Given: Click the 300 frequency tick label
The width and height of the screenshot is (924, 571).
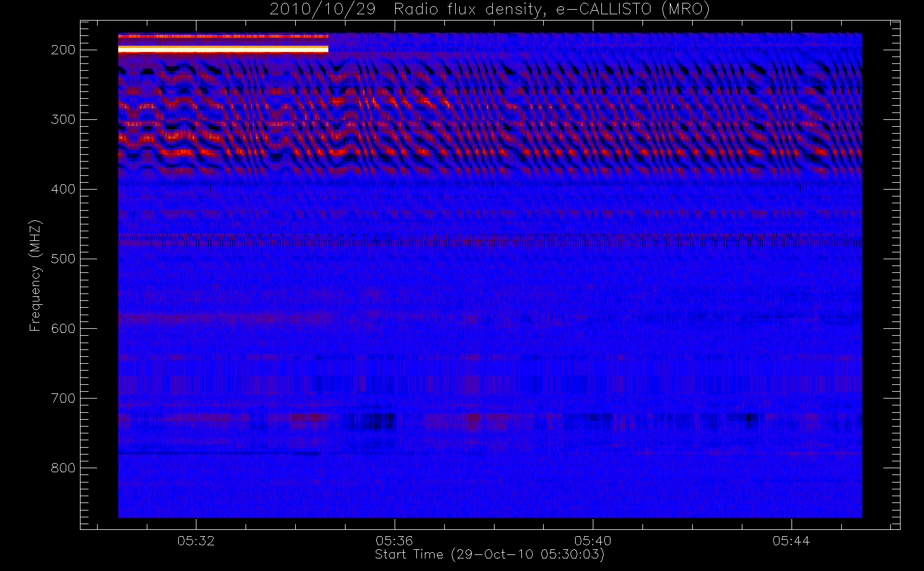Looking at the screenshot, I should 63,119.
